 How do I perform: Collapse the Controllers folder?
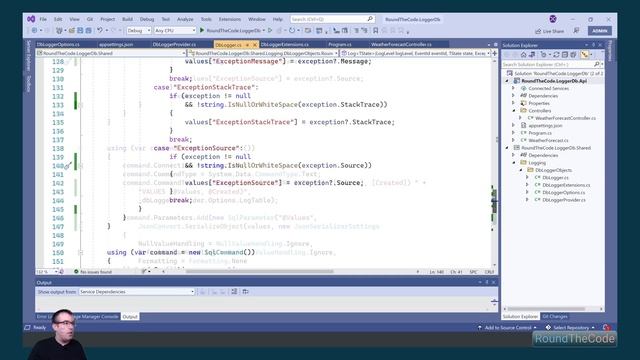[513, 111]
